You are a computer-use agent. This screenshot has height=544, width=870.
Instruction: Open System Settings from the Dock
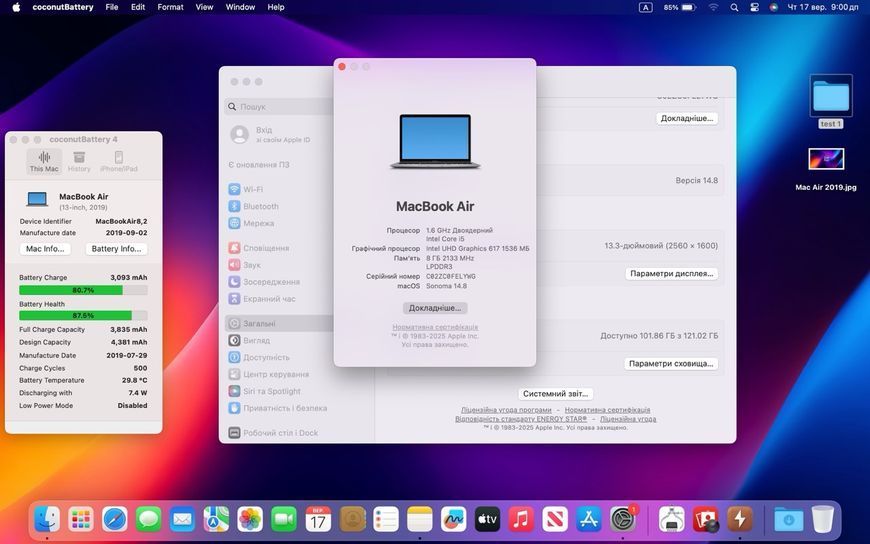coord(623,520)
